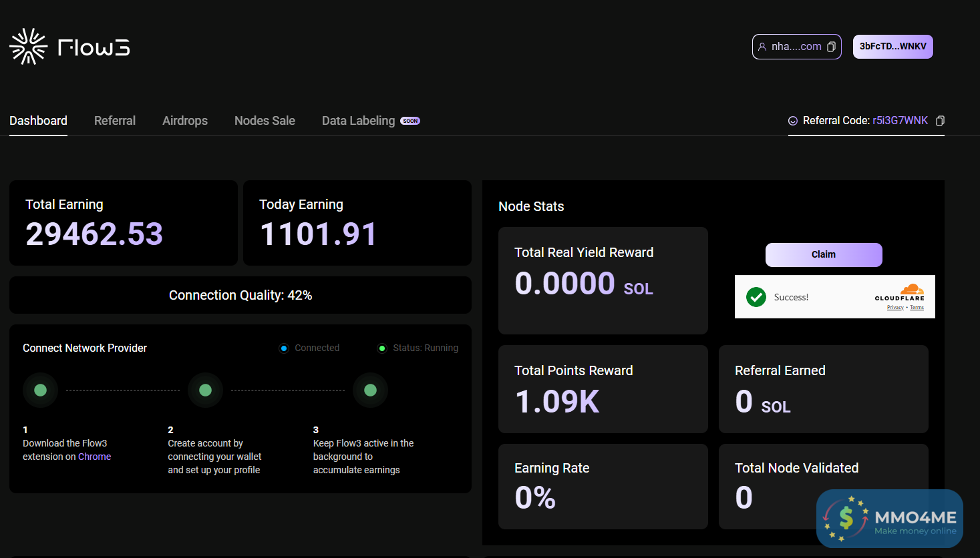Open the Chrome extension link
980x558 pixels.
(94, 457)
